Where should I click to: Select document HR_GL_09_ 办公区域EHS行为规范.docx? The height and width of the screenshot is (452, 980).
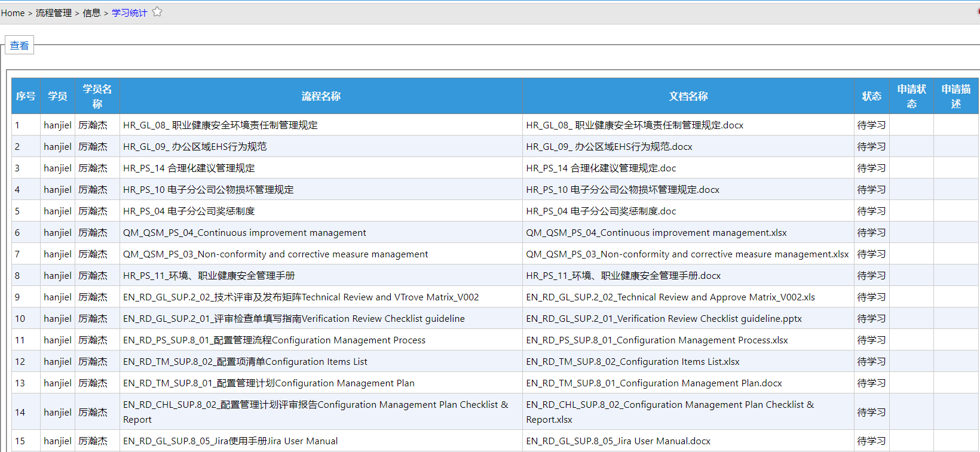pyautogui.click(x=609, y=147)
